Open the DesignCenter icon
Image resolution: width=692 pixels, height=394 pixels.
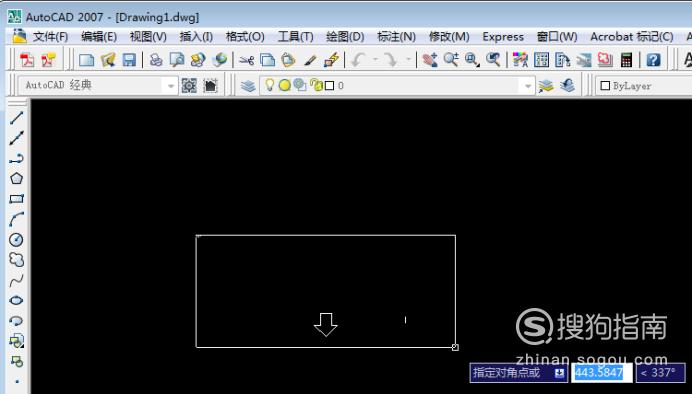click(x=542, y=60)
